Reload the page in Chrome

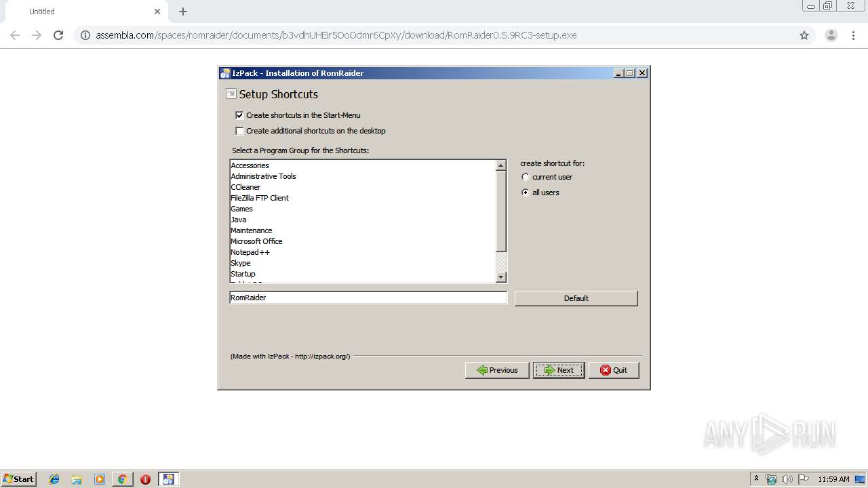[58, 35]
